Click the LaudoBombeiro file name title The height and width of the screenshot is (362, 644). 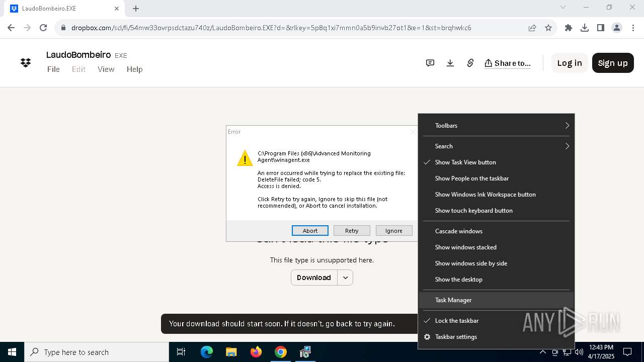coord(78,55)
